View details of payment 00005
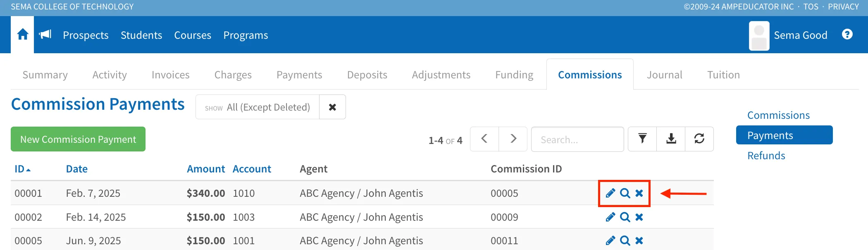868x250 pixels. tap(625, 241)
